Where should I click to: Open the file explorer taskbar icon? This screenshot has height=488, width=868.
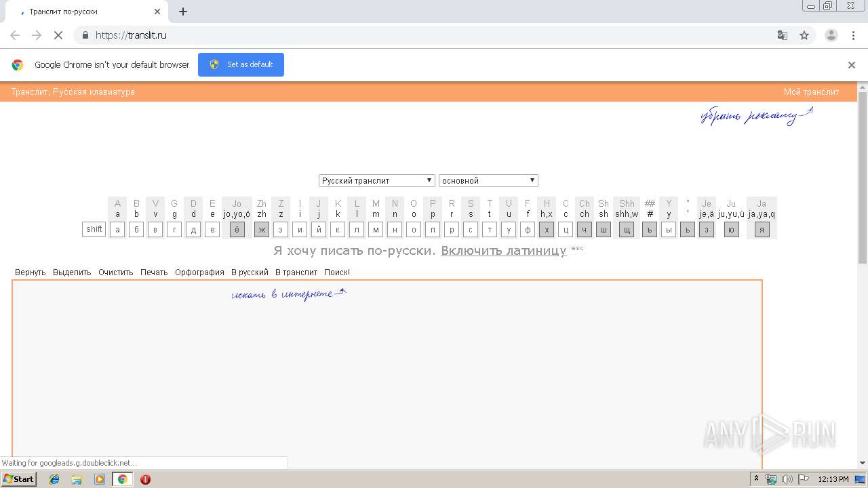(x=77, y=479)
